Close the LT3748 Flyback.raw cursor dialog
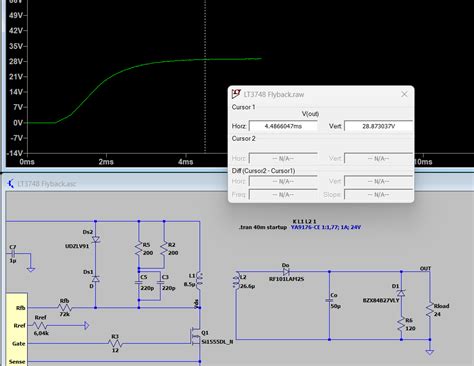 404,94
